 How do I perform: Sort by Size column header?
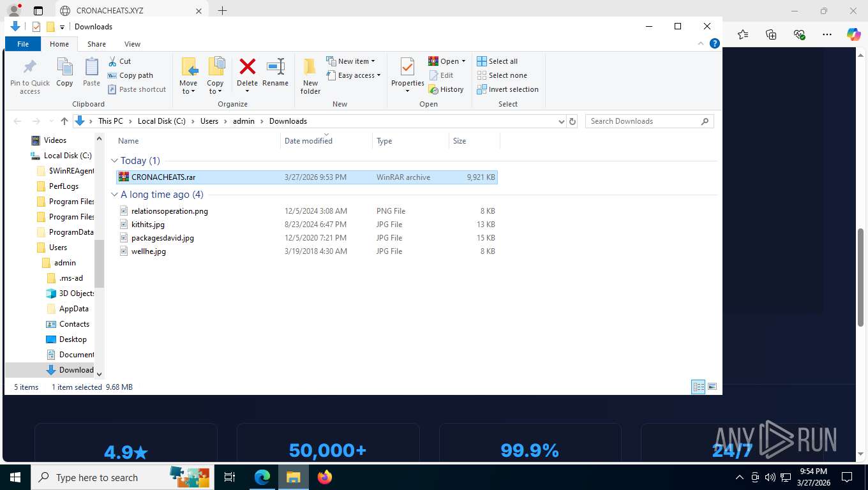(474, 141)
